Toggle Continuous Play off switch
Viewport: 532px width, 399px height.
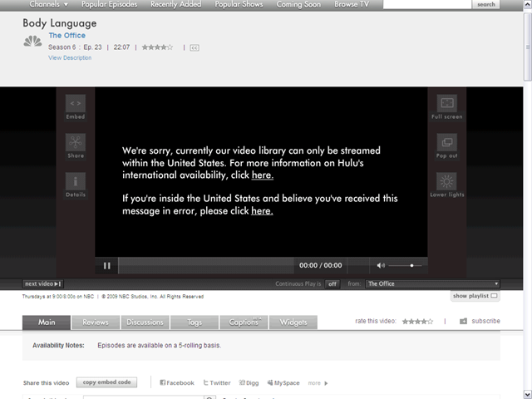332,284
